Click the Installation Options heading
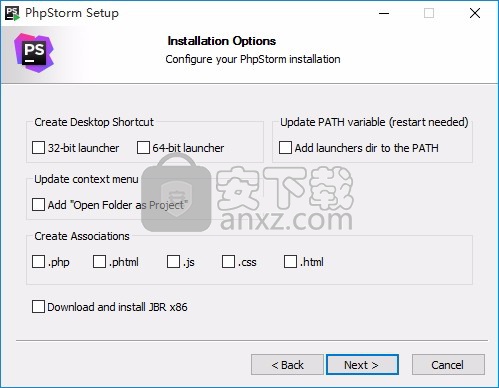The width and height of the screenshot is (499, 388). [222, 41]
